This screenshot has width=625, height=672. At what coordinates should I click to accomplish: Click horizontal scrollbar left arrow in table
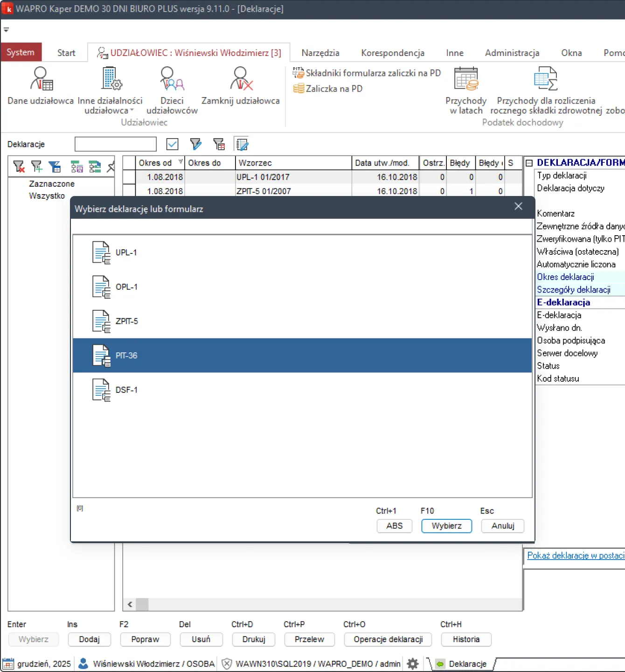pyautogui.click(x=130, y=604)
